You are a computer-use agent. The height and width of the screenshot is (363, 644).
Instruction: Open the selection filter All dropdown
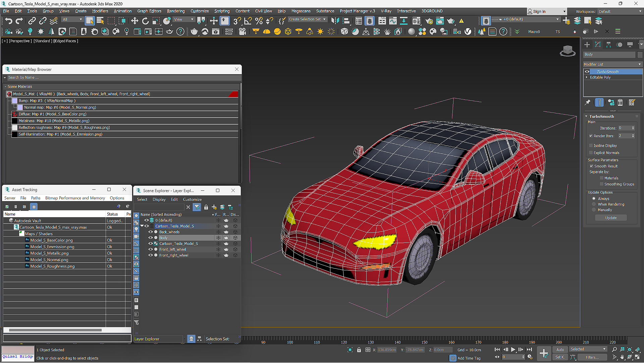coord(72,19)
